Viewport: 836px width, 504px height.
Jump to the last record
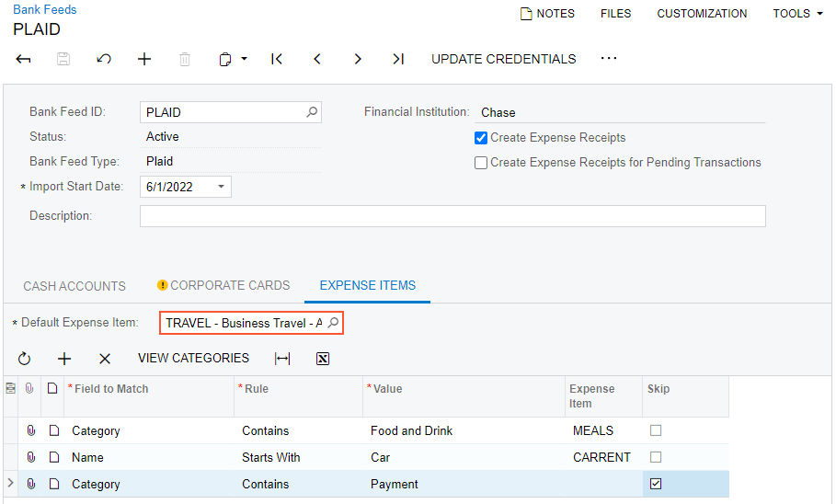[398, 59]
